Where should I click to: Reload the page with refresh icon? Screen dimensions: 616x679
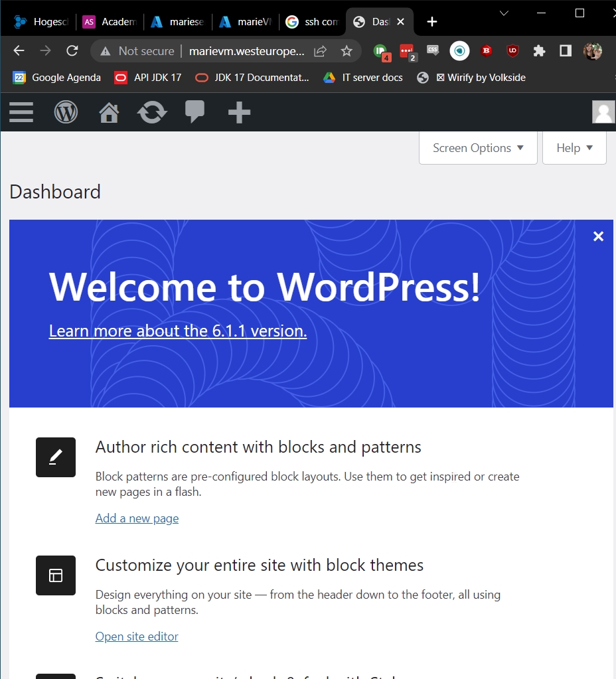[x=72, y=51]
